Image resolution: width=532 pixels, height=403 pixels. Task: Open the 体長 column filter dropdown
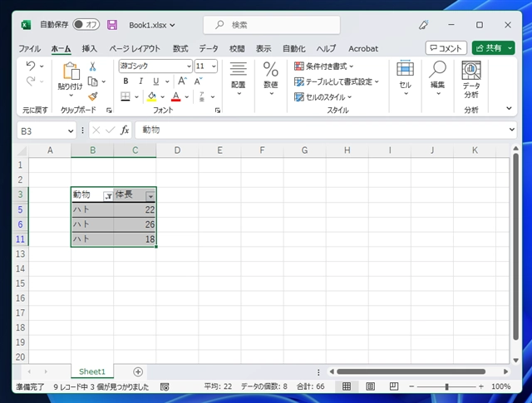coord(150,195)
